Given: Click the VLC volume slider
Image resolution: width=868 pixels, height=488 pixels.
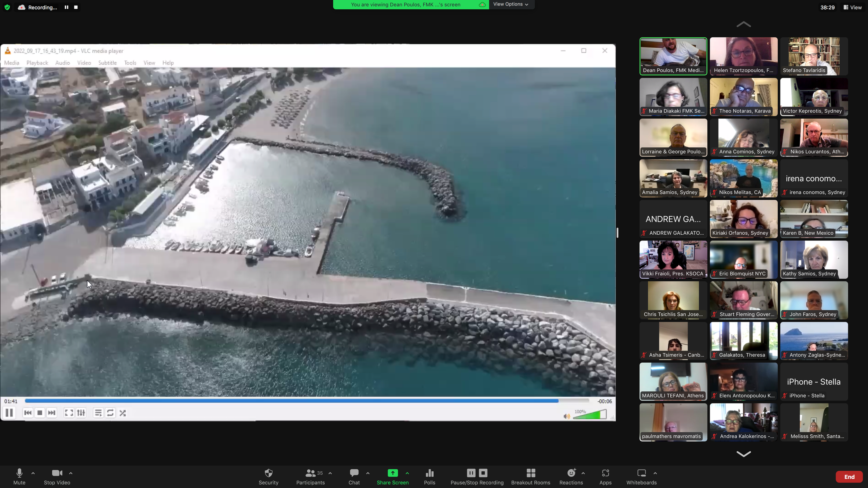Looking at the screenshot, I should (x=589, y=415).
